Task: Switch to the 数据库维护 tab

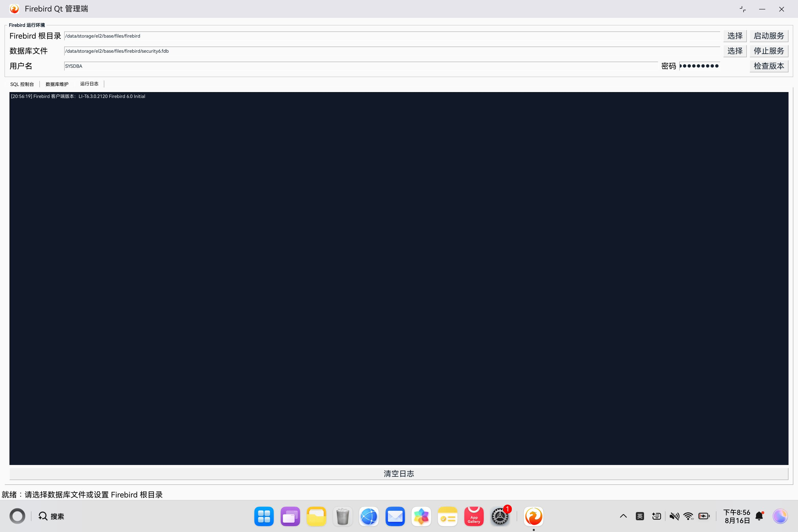Action: pos(57,84)
